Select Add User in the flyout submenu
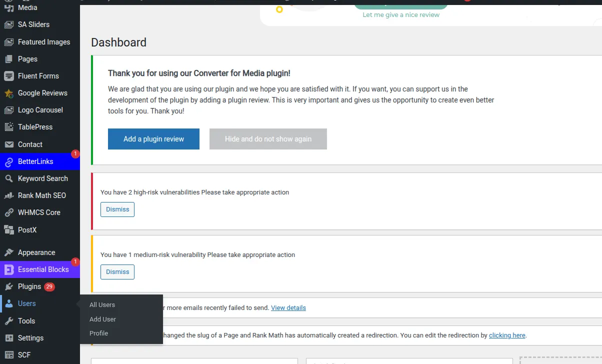 (102, 319)
